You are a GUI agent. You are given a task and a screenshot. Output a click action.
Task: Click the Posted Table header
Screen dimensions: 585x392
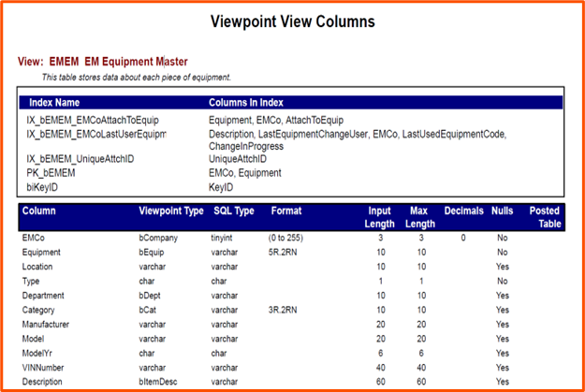pyautogui.click(x=545, y=217)
